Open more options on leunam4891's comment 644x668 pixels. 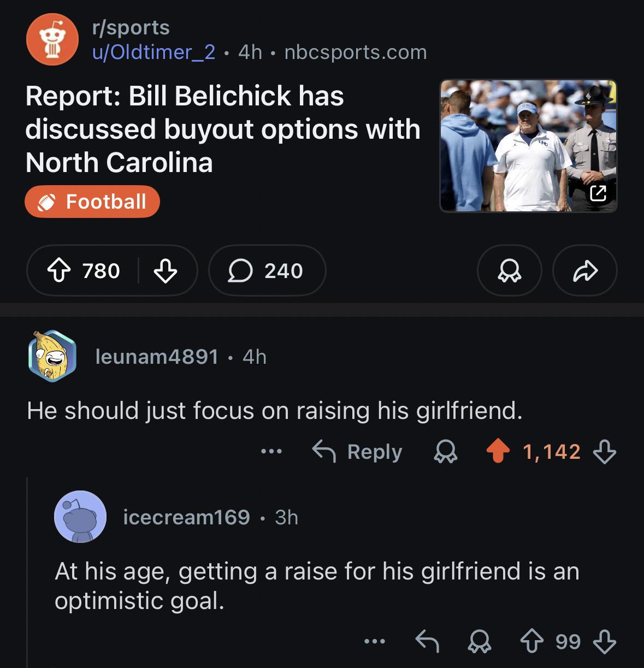(271, 452)
